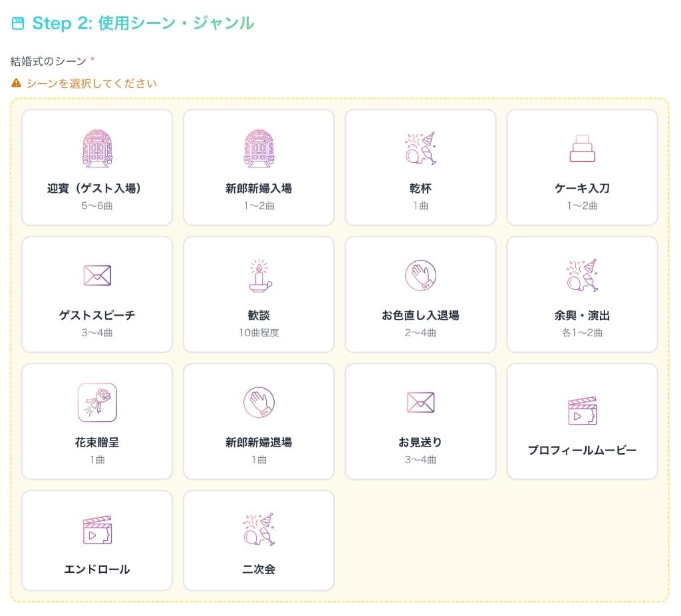Click the champagne glasses icon for 乾杯
This screenshot has height=616, width=681.
(420, 149)
